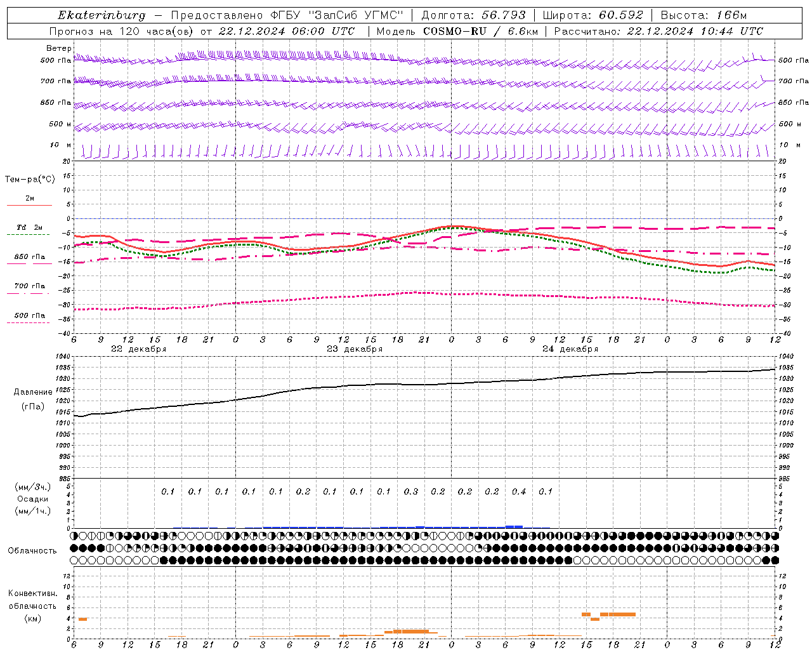
Task: Select the 'Широта: 60.592' header value
Action: pos(593,15)
